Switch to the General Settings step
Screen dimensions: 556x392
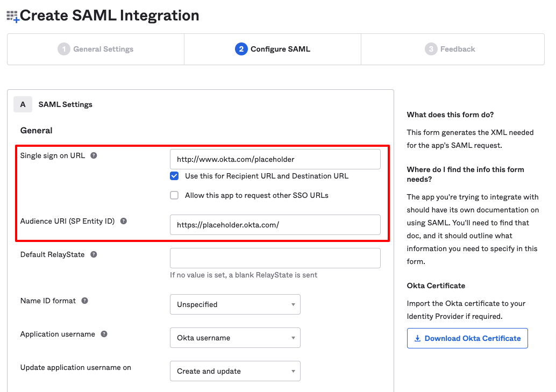pyautogui.click(x=95, y=49)
